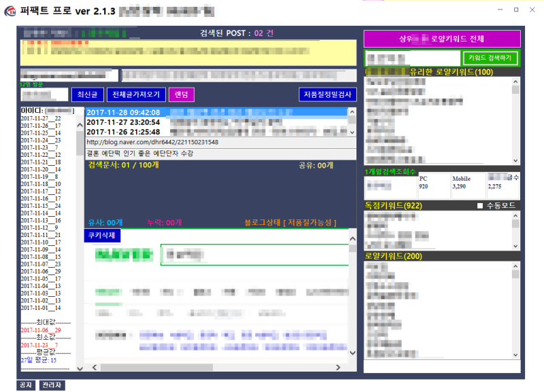Screen dimensions: 544x392
Task: Open the 공지 button at the bottom
Action: point(26,385)
